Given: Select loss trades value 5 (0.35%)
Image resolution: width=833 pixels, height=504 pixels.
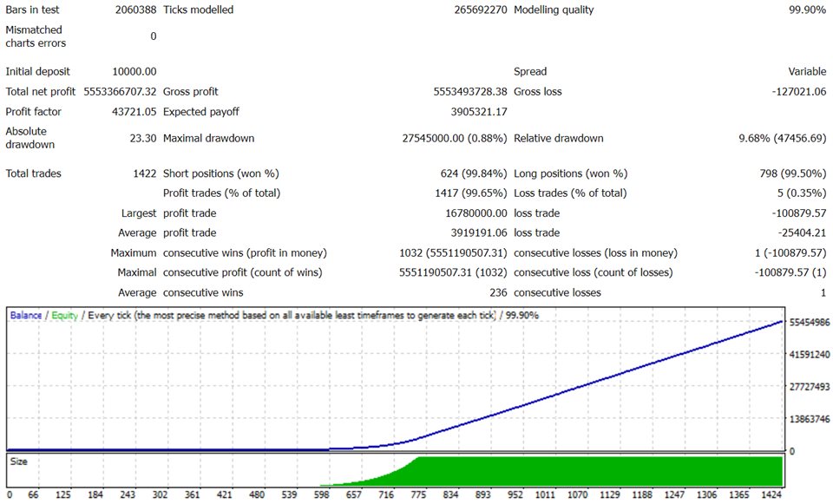Looking at the screenshot, I should (x=802, y=193).
